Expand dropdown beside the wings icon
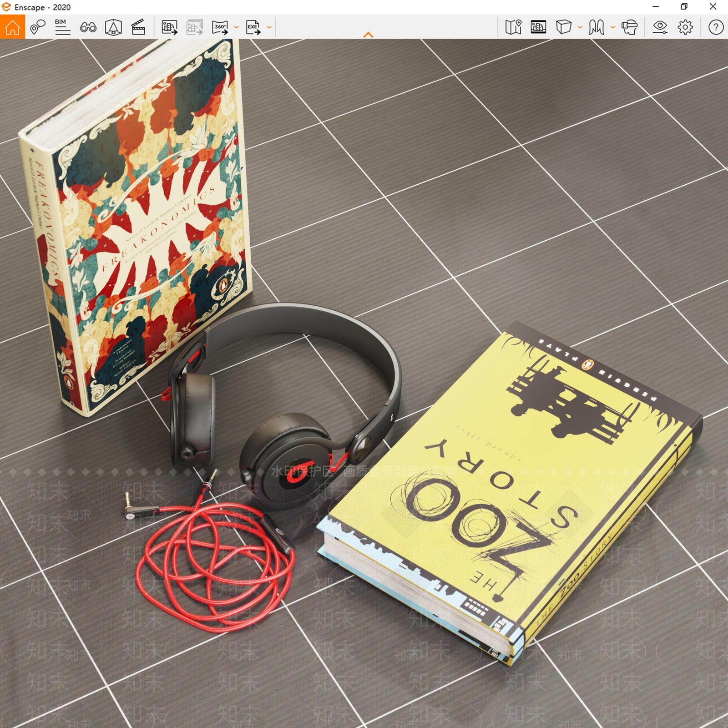728x728 pixels. (613, 27)
